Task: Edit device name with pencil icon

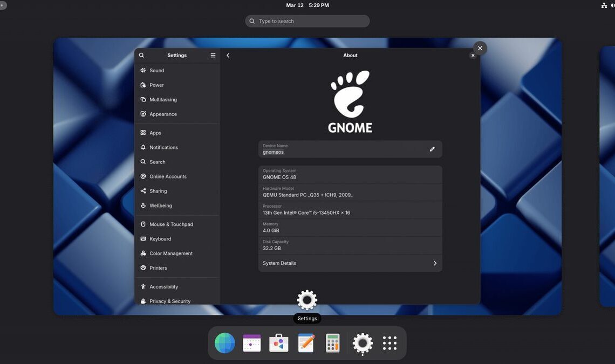Action: [x=432, y=149]
